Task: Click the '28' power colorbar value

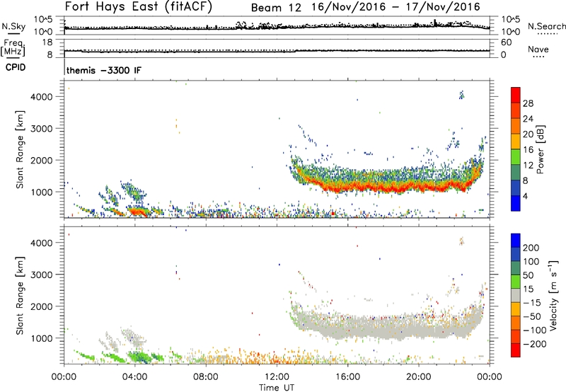Action: (528, 103)
